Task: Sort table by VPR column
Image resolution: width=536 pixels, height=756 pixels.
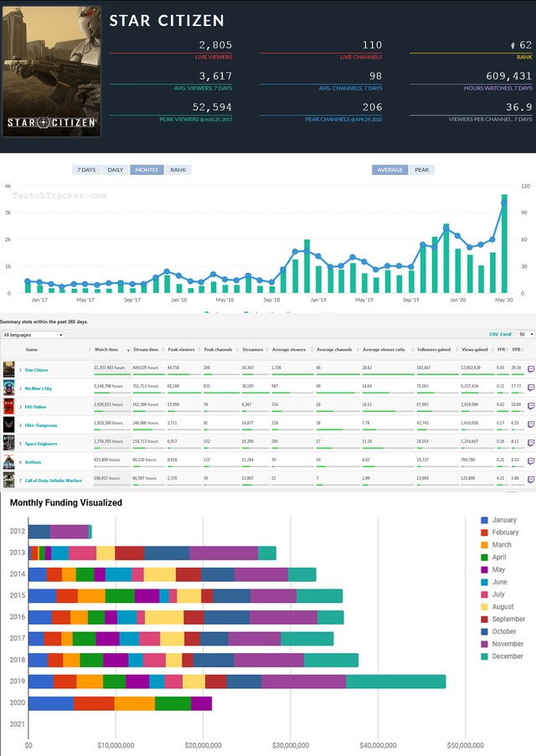Action: 516,350
